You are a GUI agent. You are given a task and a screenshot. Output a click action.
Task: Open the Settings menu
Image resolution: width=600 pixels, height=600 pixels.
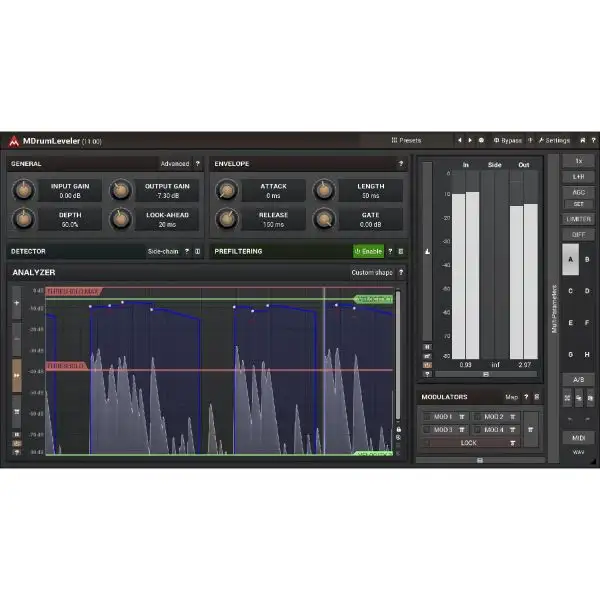[x=554, y=141]
